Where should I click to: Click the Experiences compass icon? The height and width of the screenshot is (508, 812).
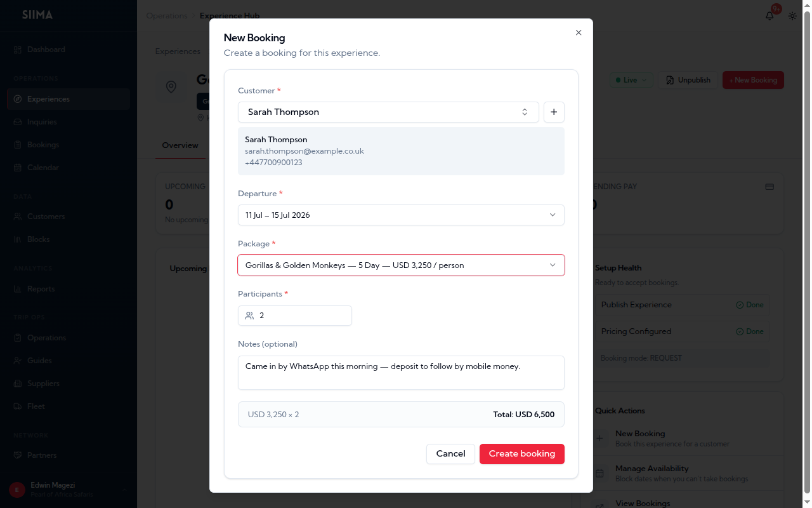(x=18, y=99)
